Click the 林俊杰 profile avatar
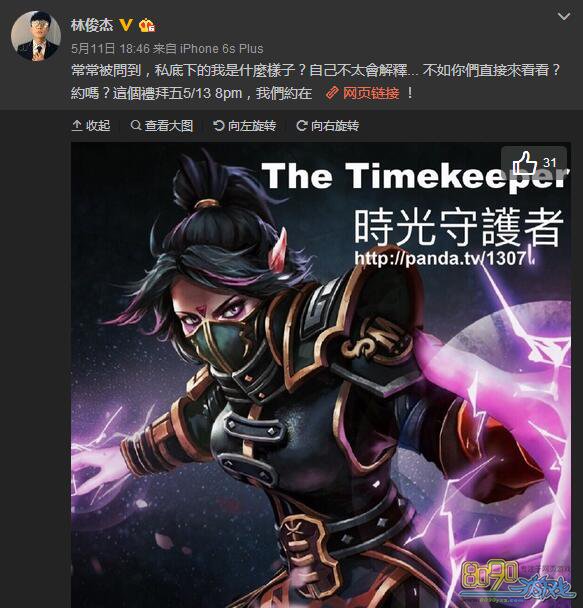 coord(36,36)
